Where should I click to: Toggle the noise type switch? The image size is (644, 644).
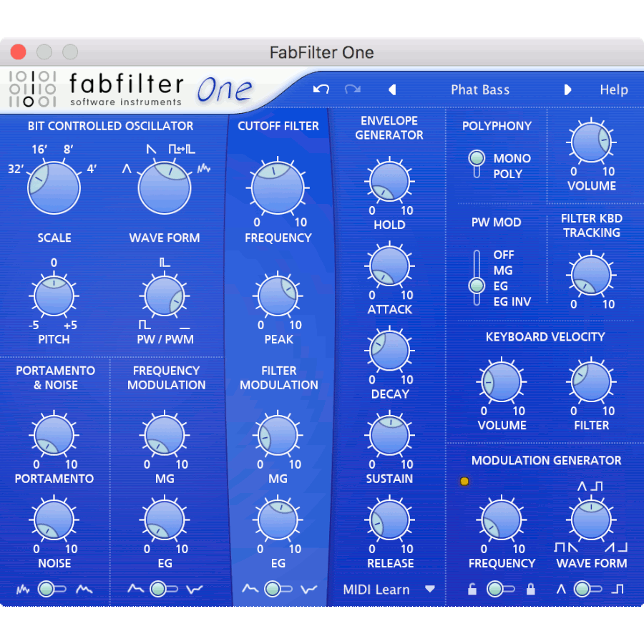click(x=52, y=590)
